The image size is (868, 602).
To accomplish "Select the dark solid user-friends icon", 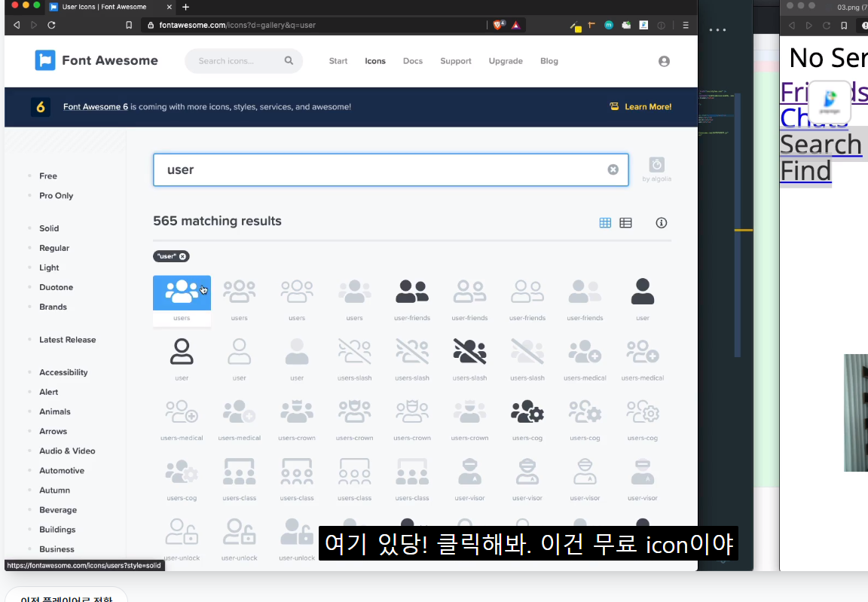I will click(x=412, y=292).
